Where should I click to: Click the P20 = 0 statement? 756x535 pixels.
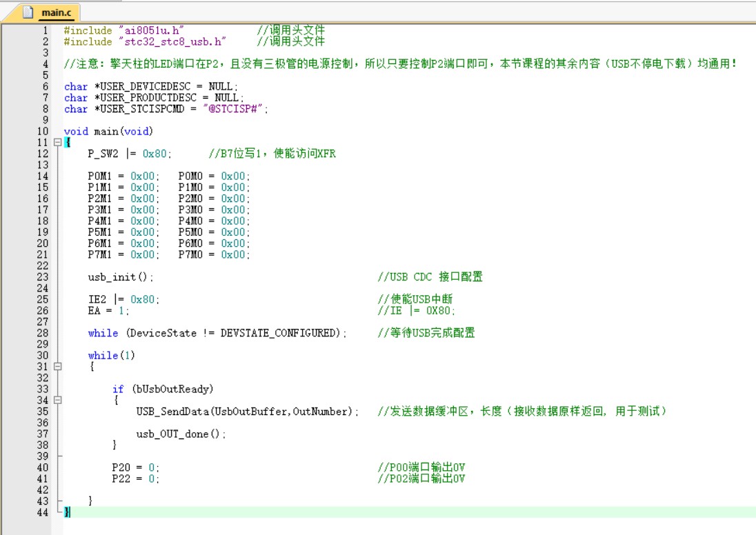pos(135,467)
